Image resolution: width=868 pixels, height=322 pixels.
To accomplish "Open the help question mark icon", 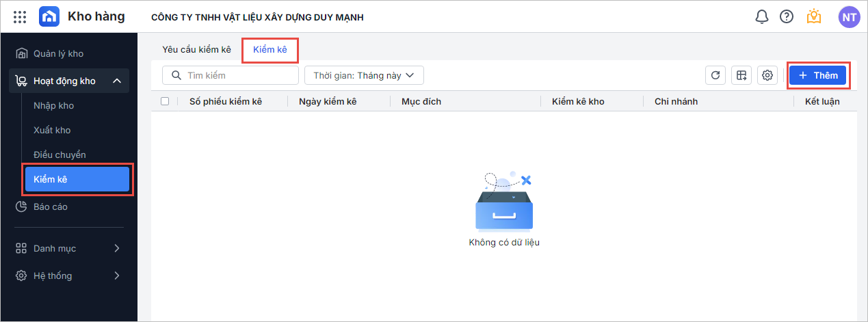I will pos(787,17).
